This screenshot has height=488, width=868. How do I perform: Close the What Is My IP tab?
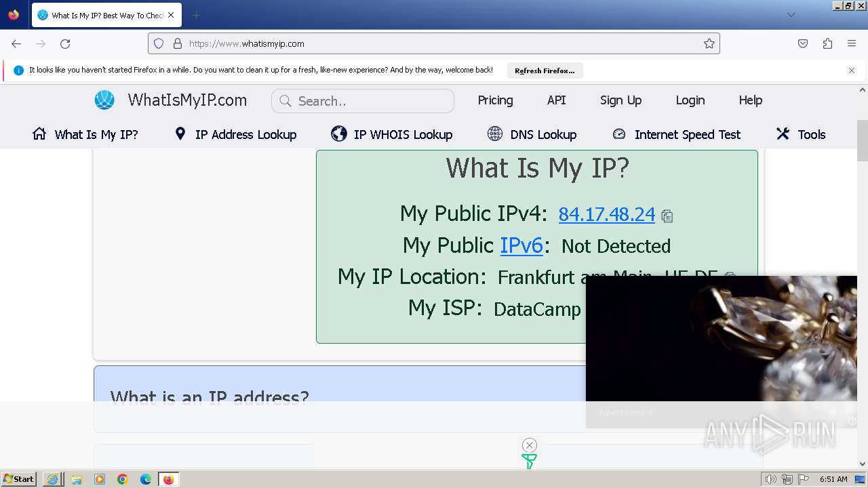171,15
